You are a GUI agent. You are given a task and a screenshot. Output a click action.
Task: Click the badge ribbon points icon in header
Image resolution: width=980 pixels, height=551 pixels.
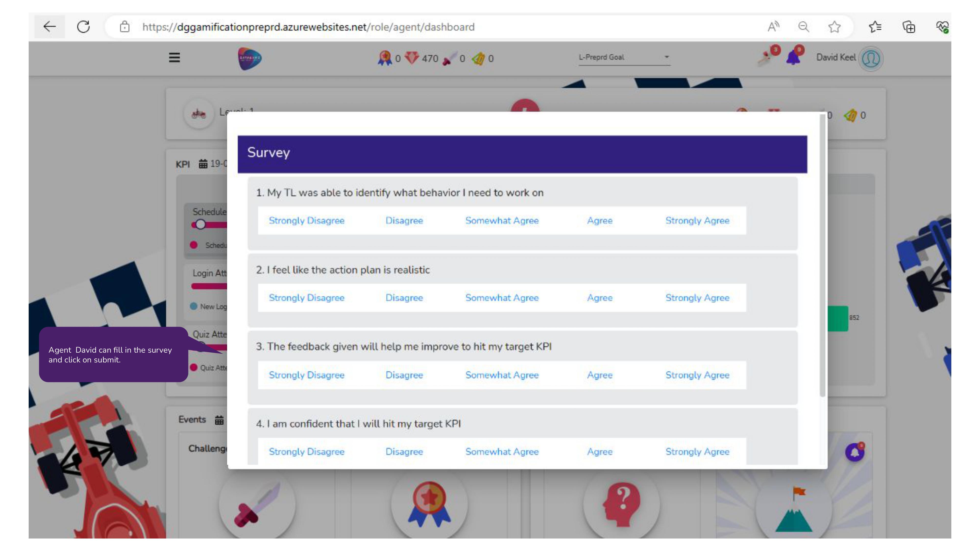tap(385, 58)
